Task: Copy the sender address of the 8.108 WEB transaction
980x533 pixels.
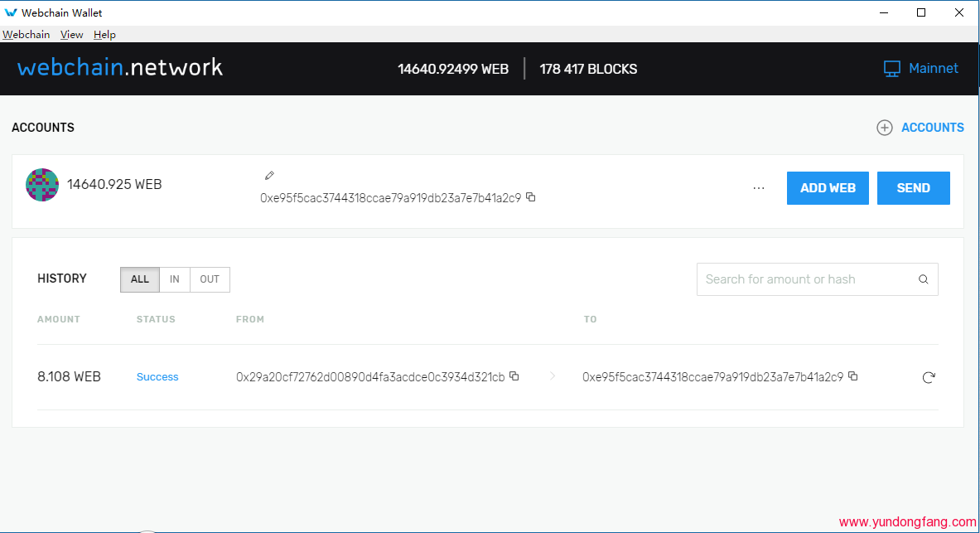Action: tap(514, 376)
